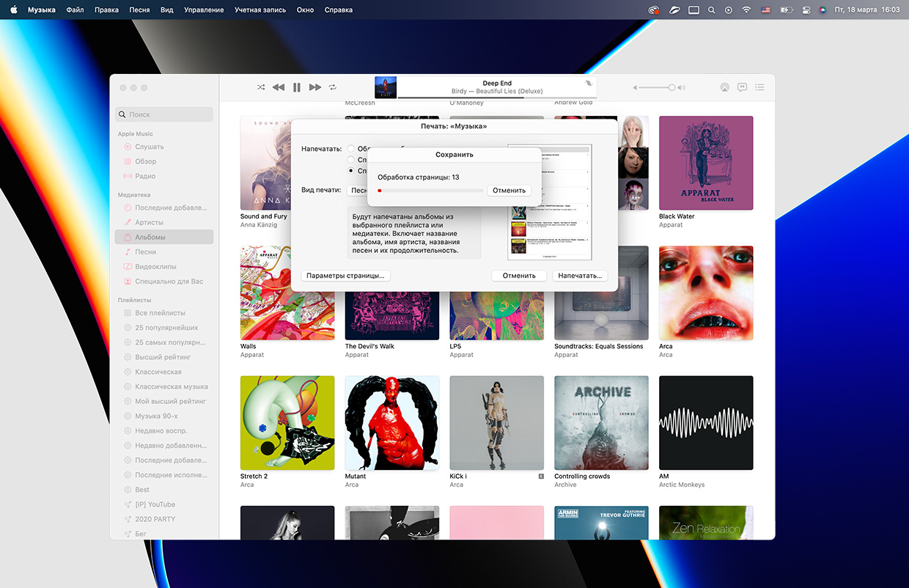Open the AM album by Arctic Monkeys
Screen dimensions: 909x588
[706, 423]
